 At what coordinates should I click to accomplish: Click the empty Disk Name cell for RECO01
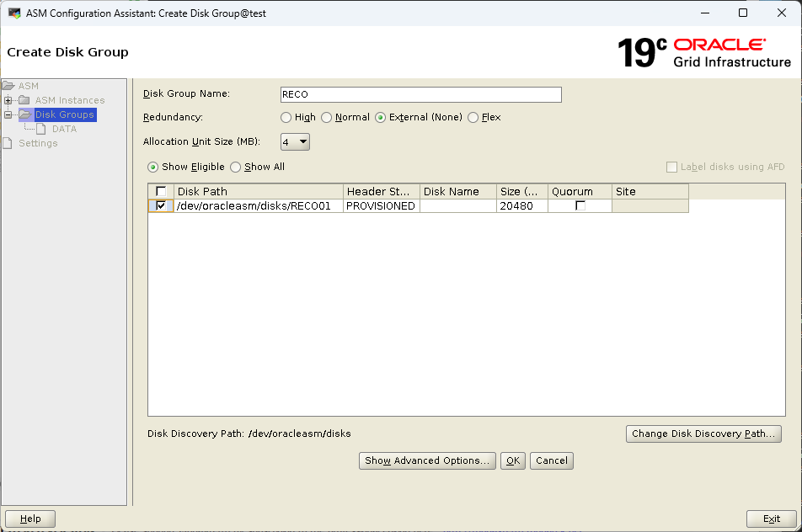[458, 206]
